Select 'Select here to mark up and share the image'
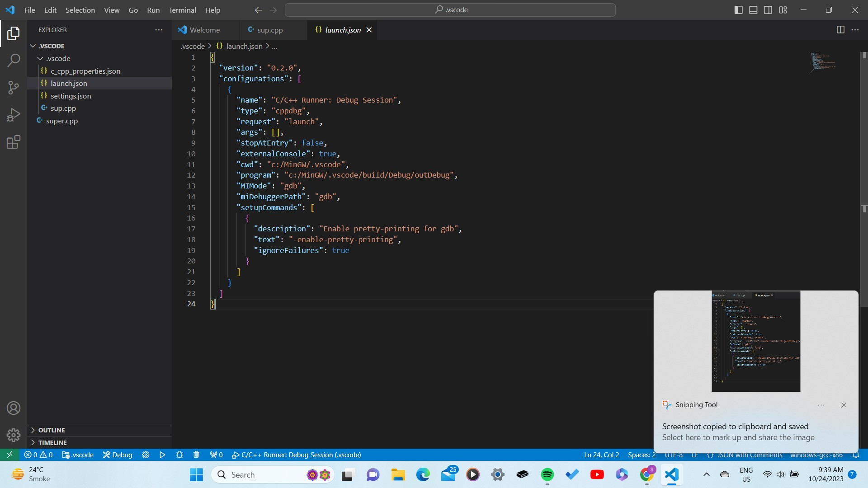 point(738,437)
